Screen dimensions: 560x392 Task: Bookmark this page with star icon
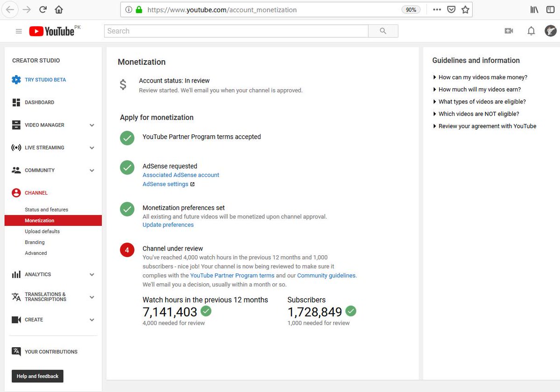point(465,9)
